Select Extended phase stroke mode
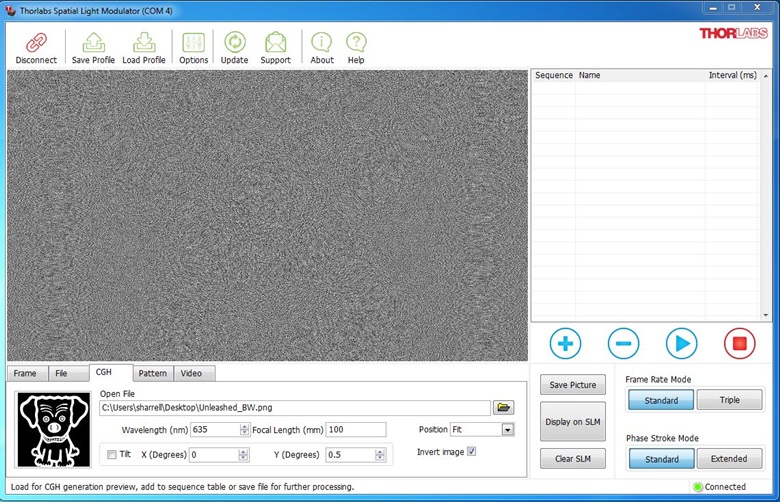 (x=729, y=459)
